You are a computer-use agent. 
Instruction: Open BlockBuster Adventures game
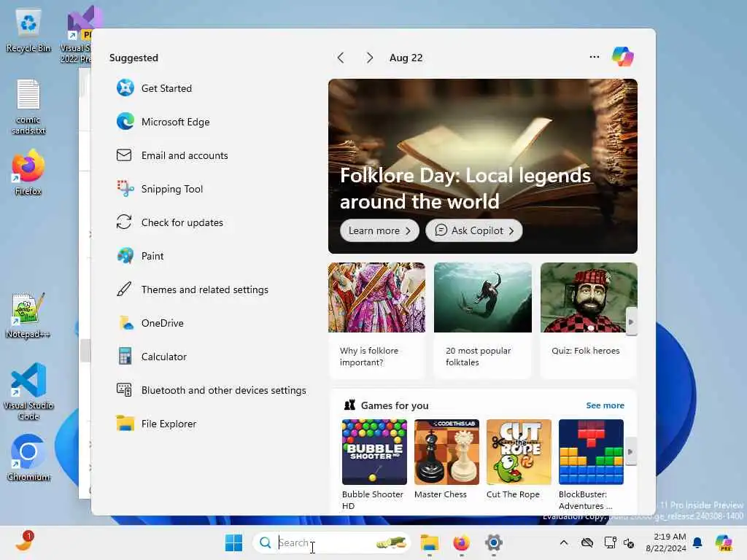pyautogui.click(x=591, y=464)
